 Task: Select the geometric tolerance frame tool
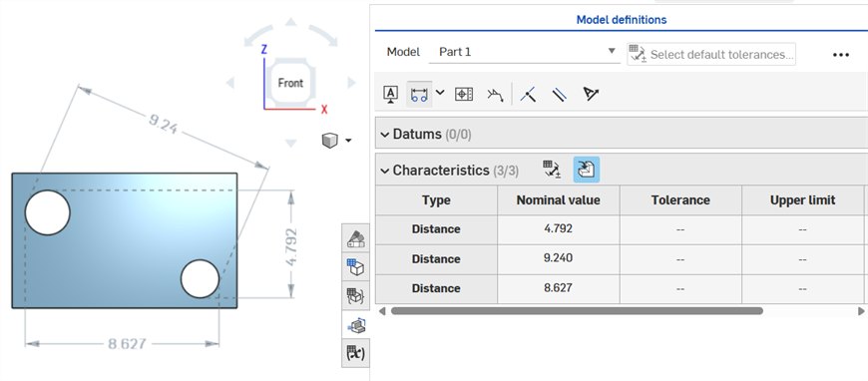(x=463, y=94)
